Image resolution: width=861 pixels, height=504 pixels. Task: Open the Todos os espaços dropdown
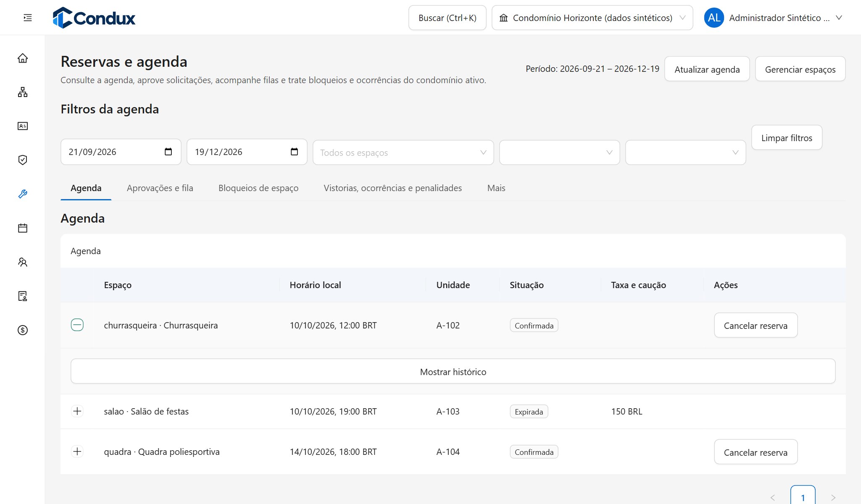click(x=403, y=152)
